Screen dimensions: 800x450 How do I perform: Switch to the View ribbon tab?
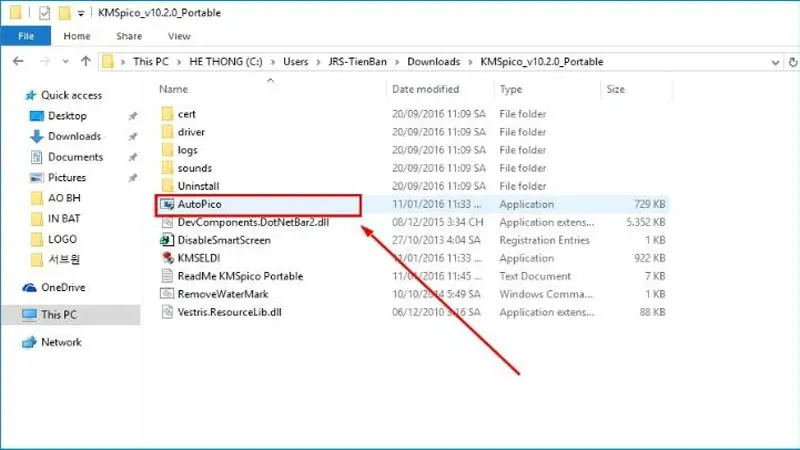[179, 36]
